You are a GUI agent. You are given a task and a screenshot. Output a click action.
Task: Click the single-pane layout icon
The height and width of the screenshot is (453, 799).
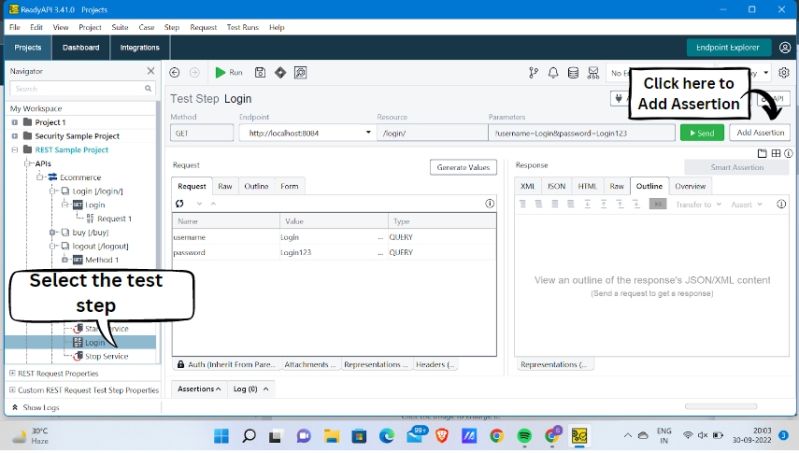(762, 153)
